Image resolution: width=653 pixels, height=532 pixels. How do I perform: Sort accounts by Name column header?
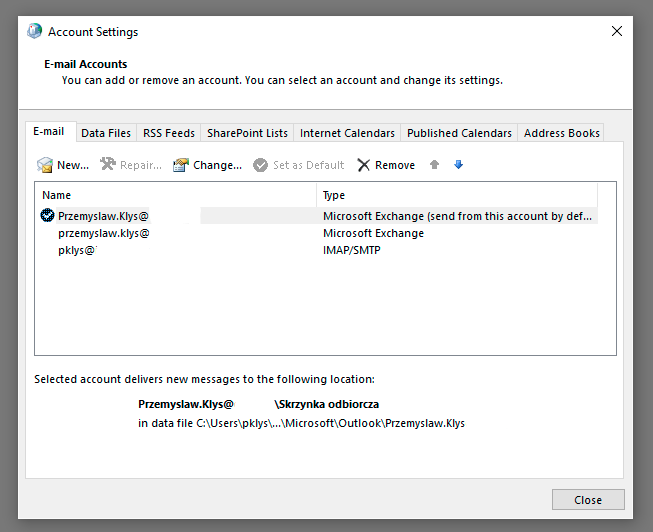tap(175, 195)
